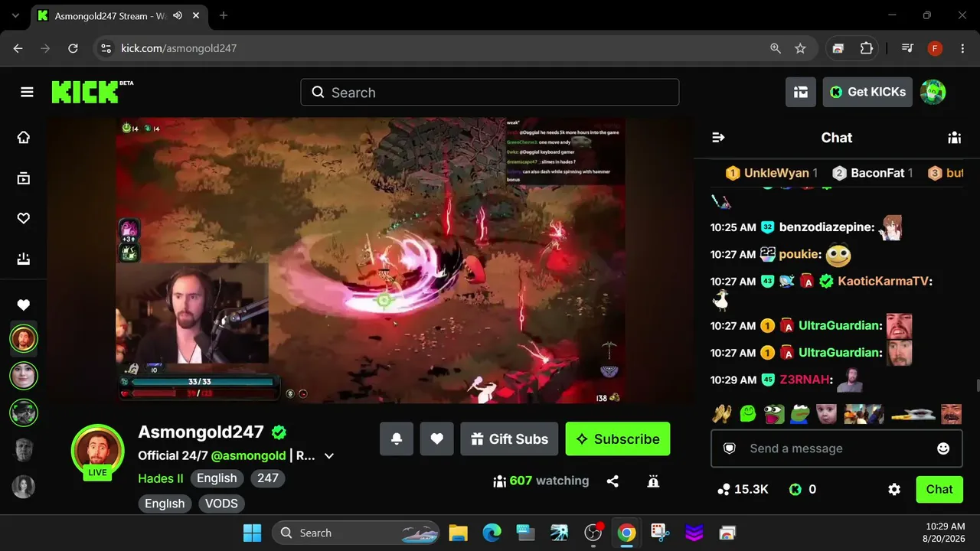Open the @asmongold mention link

[x=248, y=455]
